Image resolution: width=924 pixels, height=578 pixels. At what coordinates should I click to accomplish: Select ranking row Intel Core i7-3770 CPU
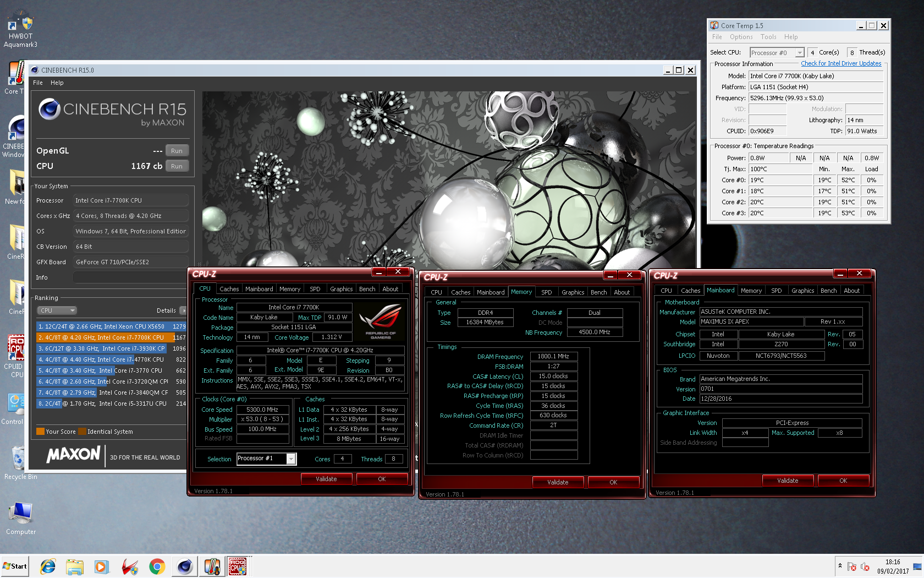(x=112, y=370)
